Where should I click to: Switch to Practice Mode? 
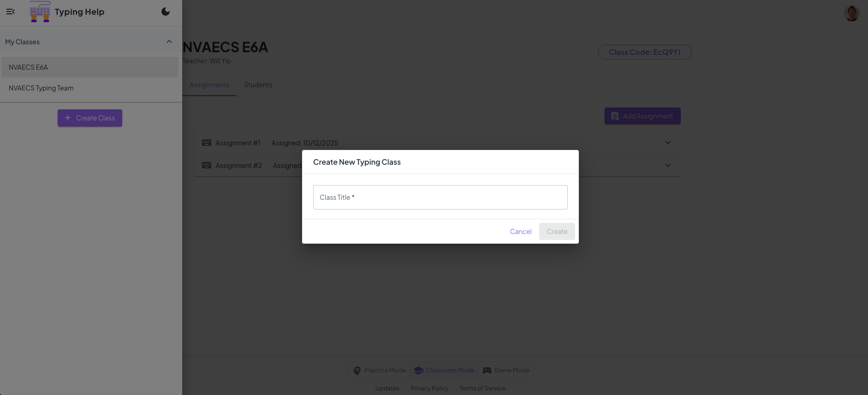[379, 371]
